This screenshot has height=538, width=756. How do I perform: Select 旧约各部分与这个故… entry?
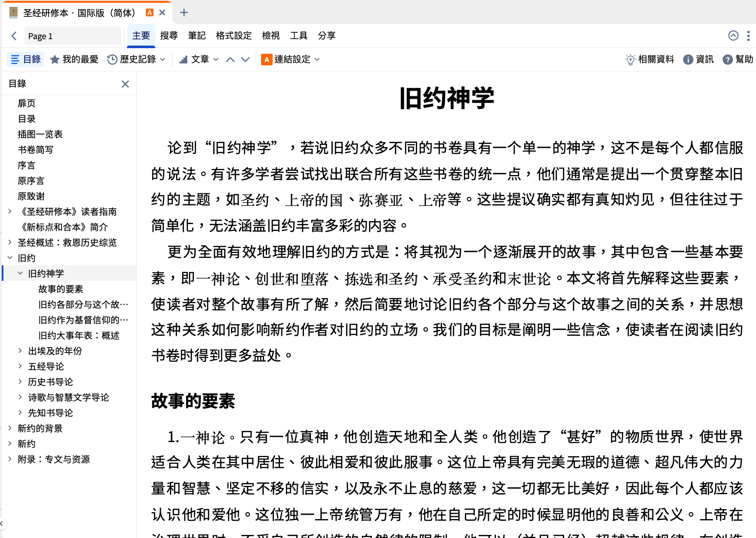[83, 304]
